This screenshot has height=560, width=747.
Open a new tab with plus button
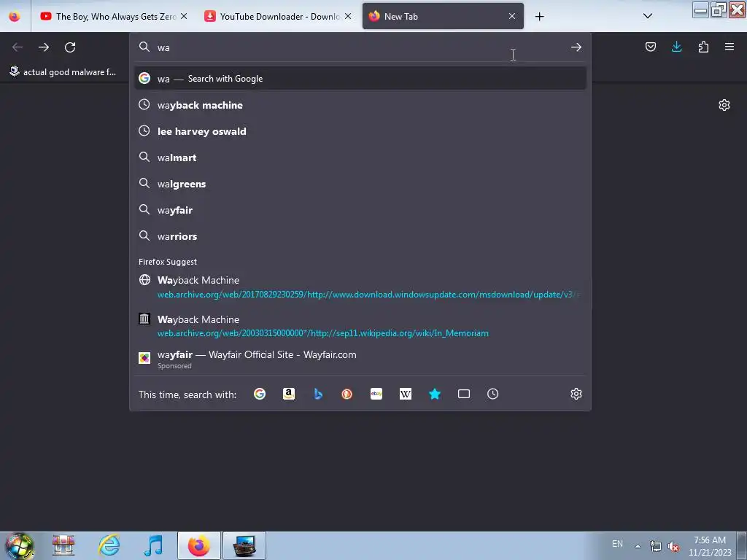539,17
